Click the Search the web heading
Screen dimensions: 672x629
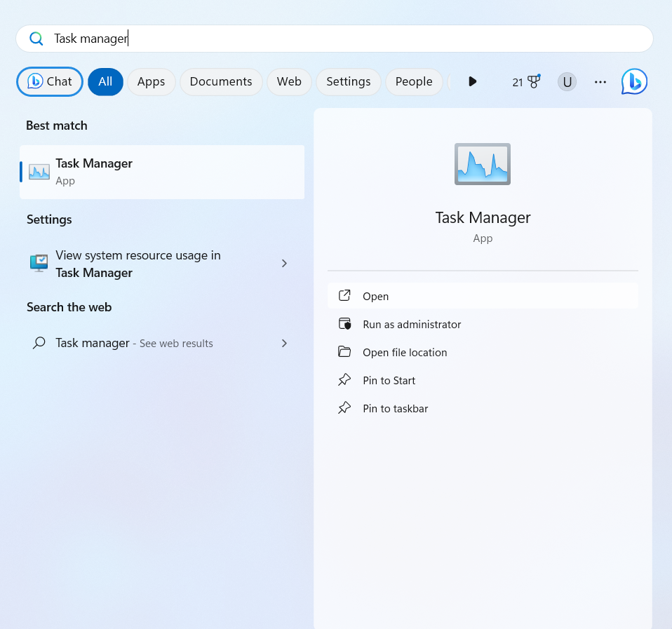(x=69, y=307)
